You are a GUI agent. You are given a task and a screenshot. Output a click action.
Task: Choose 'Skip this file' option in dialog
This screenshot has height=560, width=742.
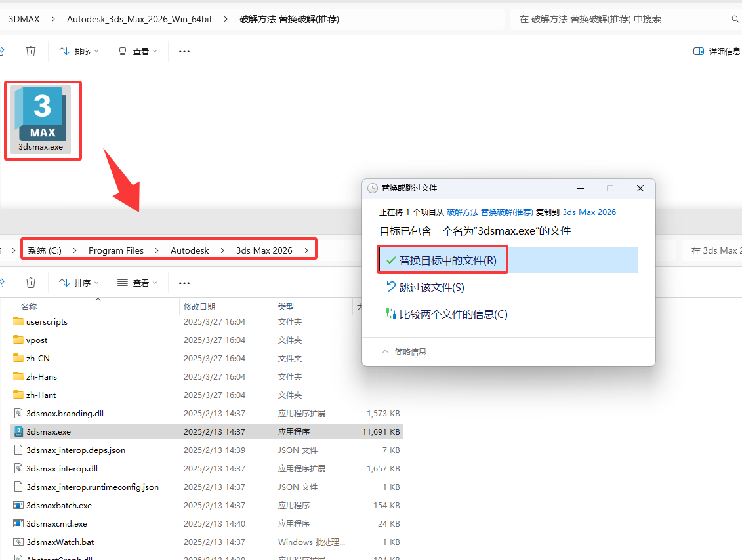pyautogui.click(x=425, y=287)
